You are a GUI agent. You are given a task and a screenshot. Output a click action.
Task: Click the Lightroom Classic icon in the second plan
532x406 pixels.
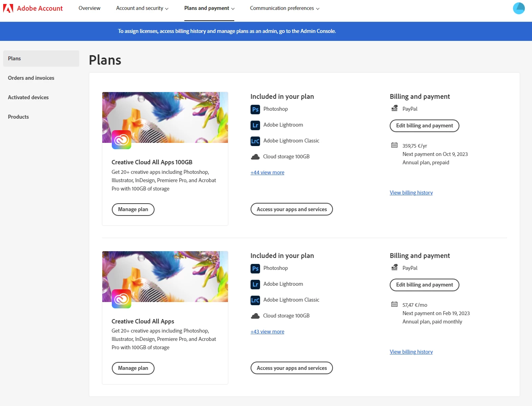(x=255, y=300)
